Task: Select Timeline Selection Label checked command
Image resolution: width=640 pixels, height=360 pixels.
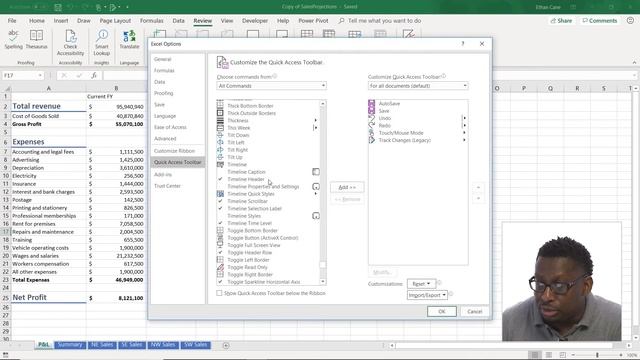Action: coord(255,209)
